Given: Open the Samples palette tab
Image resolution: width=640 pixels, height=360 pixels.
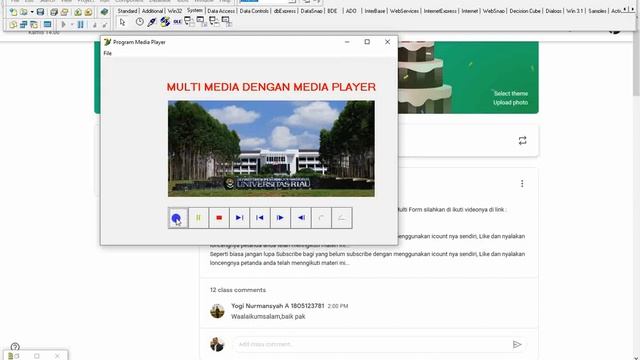Looking at the screenshot, I should [x=597, y=11].
